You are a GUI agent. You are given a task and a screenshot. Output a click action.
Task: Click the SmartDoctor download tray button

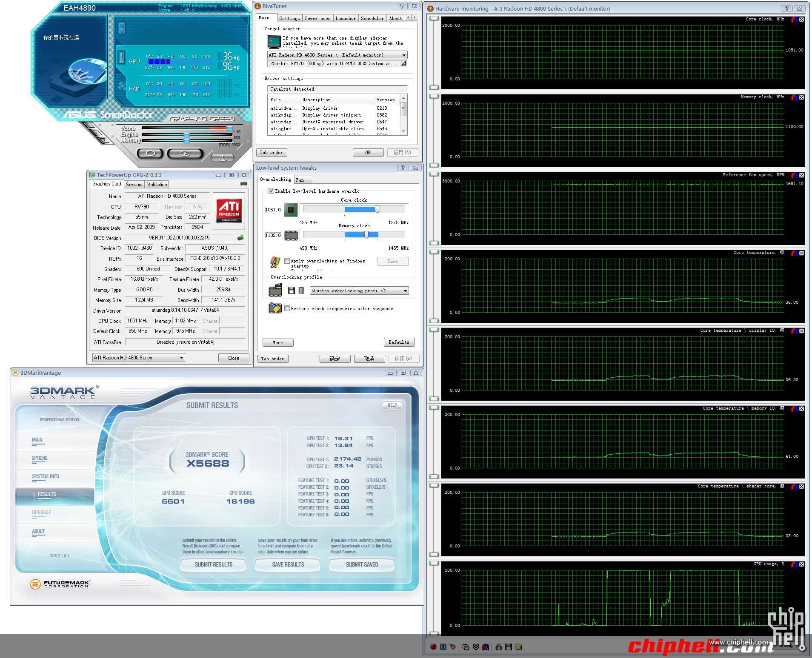[x=223, y=157]
